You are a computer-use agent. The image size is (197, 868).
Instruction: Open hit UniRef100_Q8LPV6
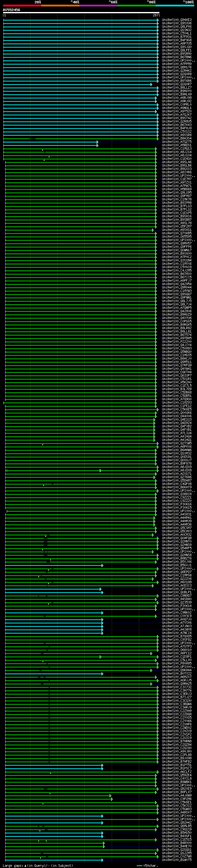176,26
